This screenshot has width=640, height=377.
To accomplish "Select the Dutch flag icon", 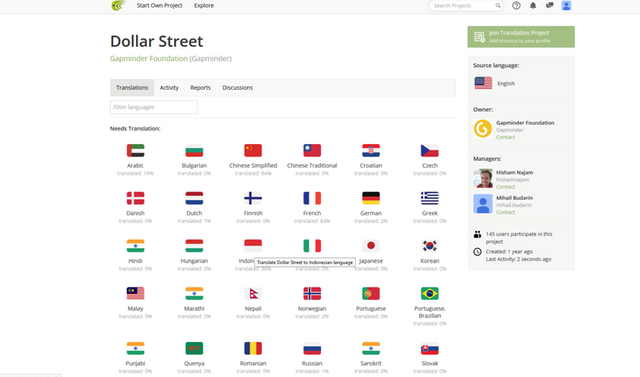I will (194, 198).
